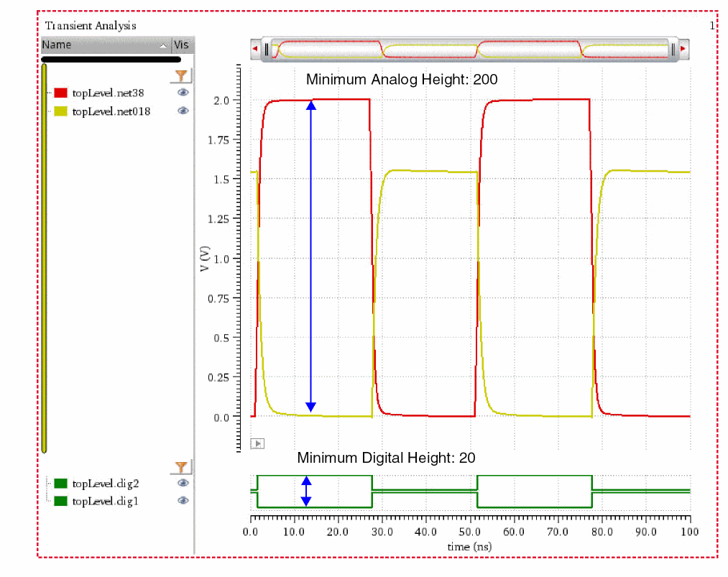Viewport: 728px width, 577px height.
Task: Hide the topLevel.dig1 digital signal
Action: (x=183, y=501)
